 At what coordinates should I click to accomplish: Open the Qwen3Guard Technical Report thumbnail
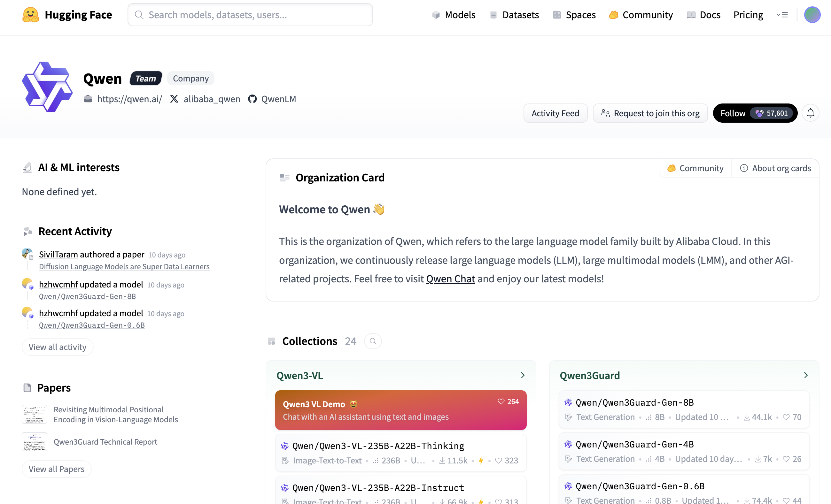tap(35, 442)
